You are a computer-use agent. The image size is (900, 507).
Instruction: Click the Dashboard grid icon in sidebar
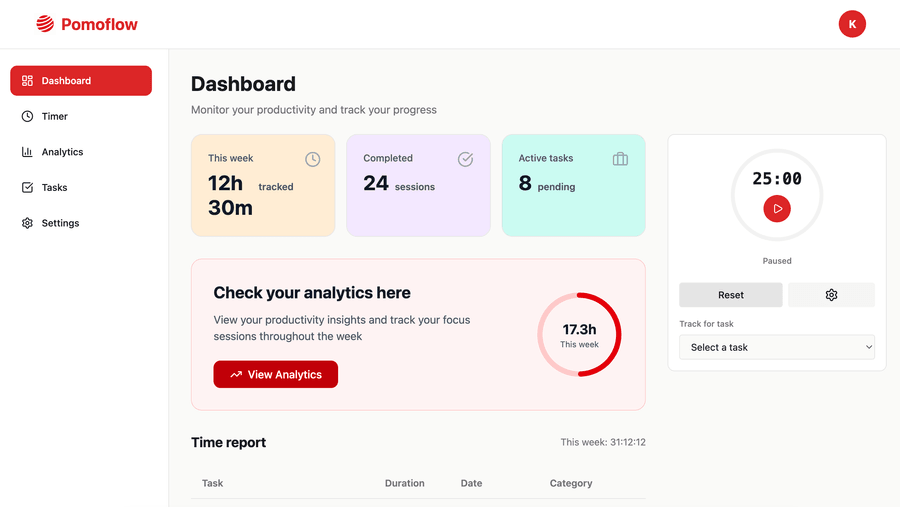(x=27, y=80)
